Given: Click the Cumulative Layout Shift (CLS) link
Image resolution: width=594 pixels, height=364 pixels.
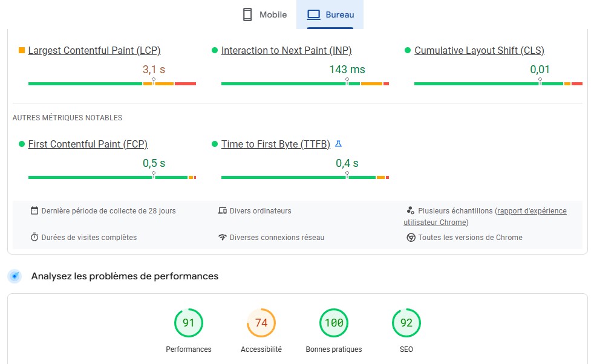Looking at the screenshot, I should (x=479, y=51).
